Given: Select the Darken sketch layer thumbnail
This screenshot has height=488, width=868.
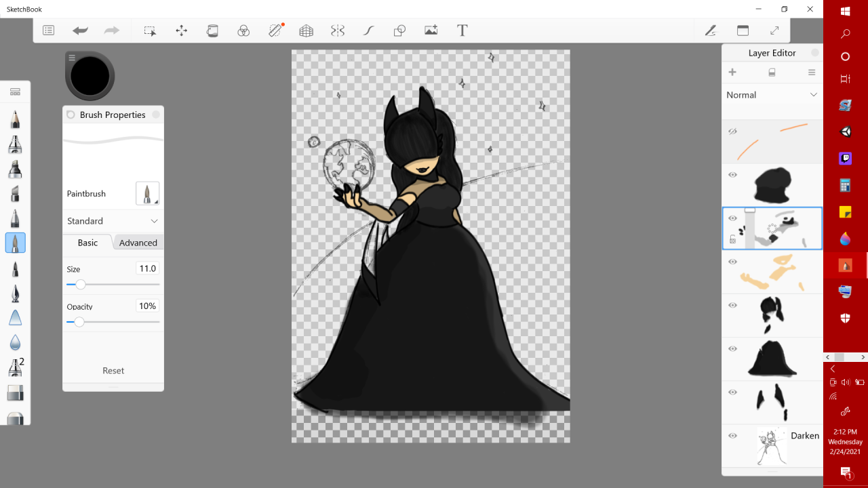Looking at the screenshot, I should [x=772, y=446].
